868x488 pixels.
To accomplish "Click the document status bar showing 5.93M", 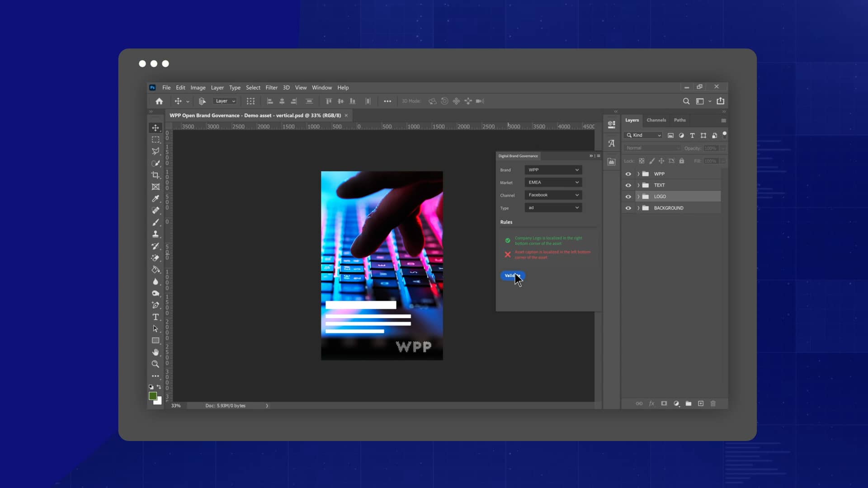I will [x=225, y=405].
